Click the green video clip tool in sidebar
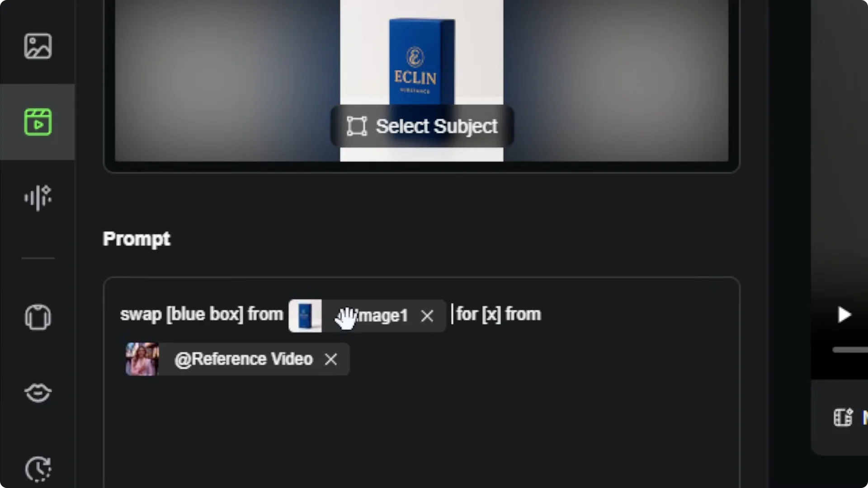The width and height of the screenshot is (868, 488). [x=38, y=122]
